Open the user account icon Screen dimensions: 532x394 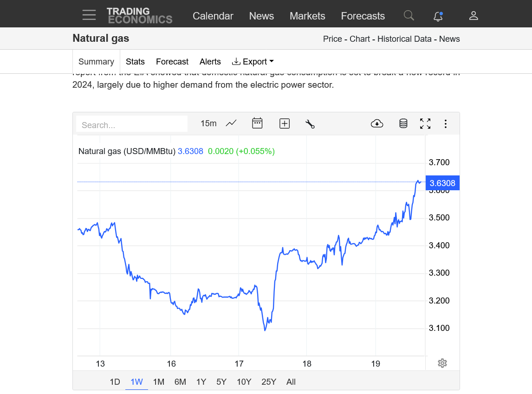pyautogui.click(x=474, y=16)
